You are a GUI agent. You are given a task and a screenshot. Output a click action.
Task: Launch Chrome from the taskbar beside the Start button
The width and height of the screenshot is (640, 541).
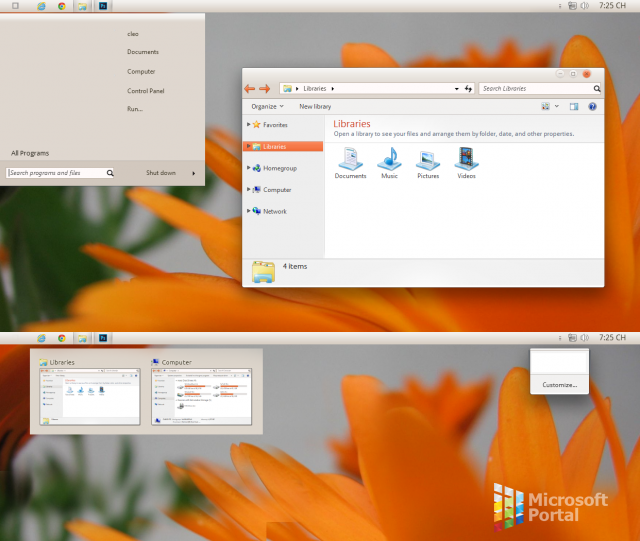pos(62,6)
